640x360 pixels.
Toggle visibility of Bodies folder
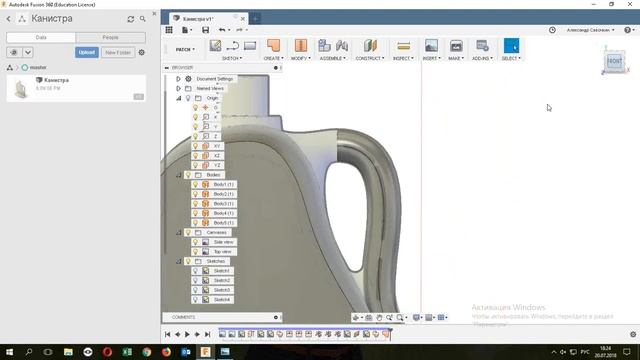click(x=188, y=175)
